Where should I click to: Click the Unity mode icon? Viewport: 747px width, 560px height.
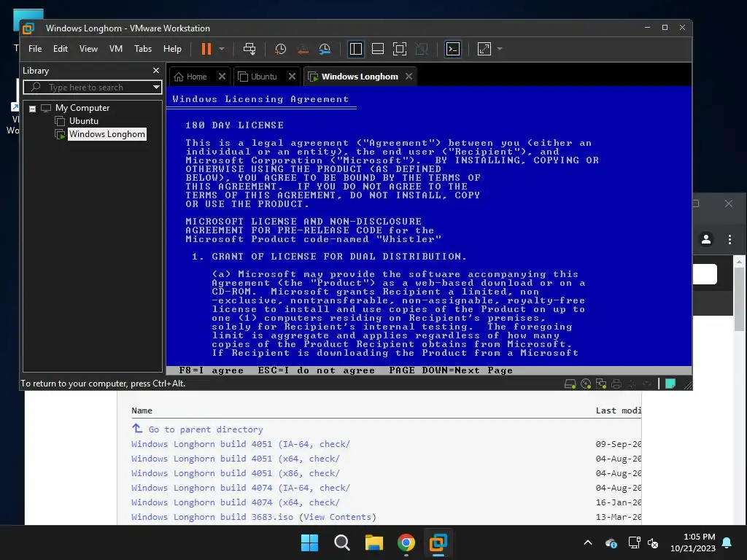point(422,49)
